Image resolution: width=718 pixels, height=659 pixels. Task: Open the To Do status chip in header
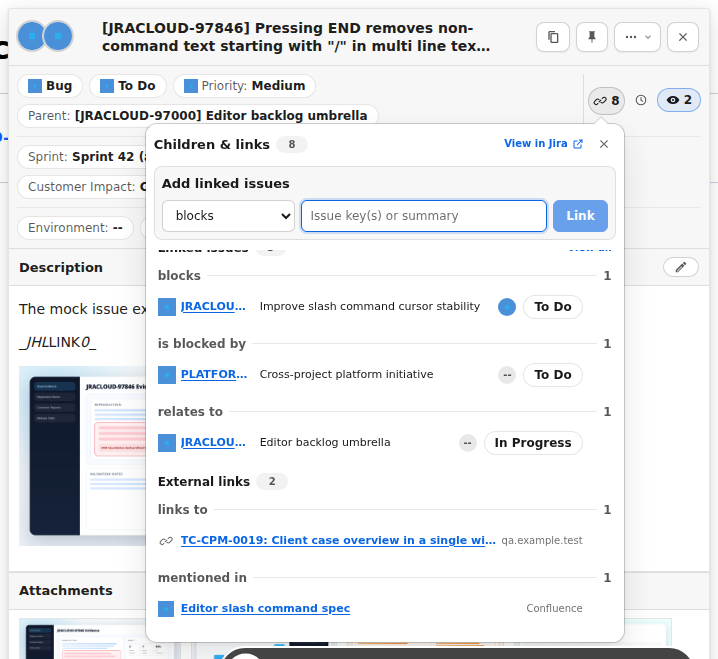(x=128, y=86)
